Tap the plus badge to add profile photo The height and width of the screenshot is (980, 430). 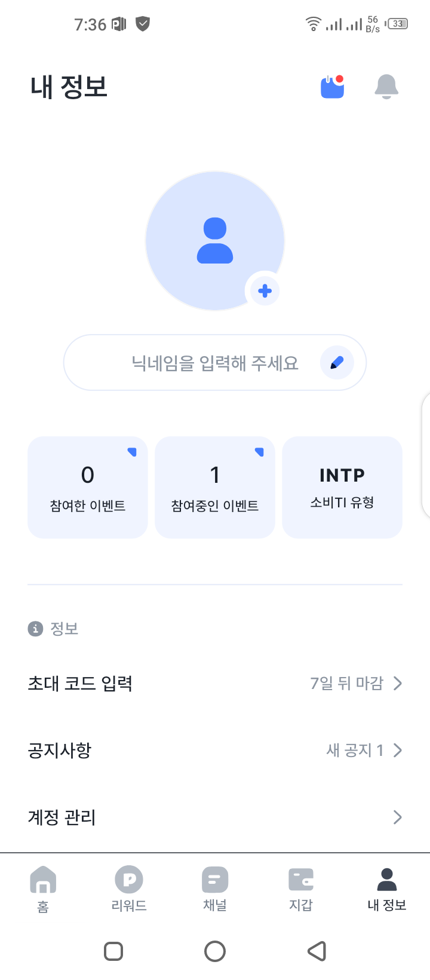265,291
